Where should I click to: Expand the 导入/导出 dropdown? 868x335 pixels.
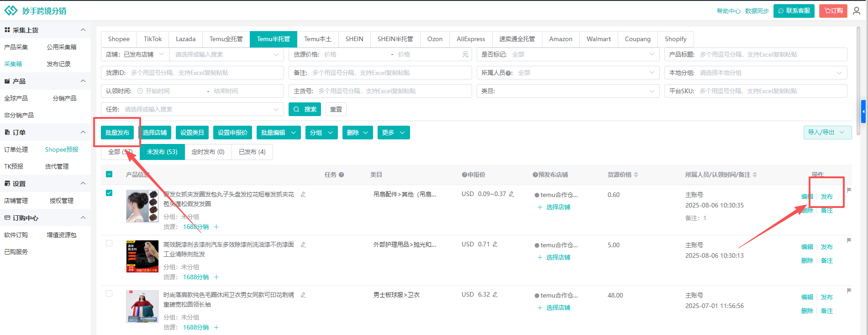pyautogui.click(x=827, y=133)
